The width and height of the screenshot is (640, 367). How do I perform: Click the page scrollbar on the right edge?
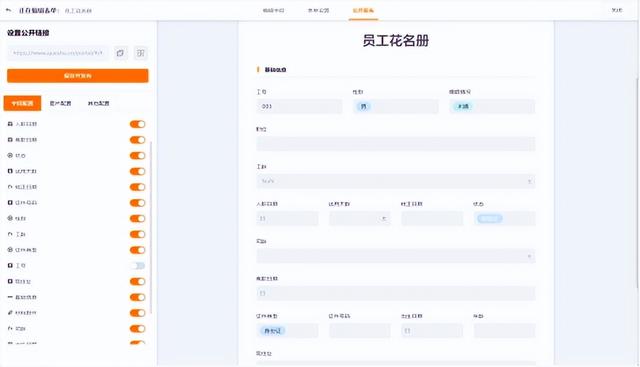click(x=637, y=185)
